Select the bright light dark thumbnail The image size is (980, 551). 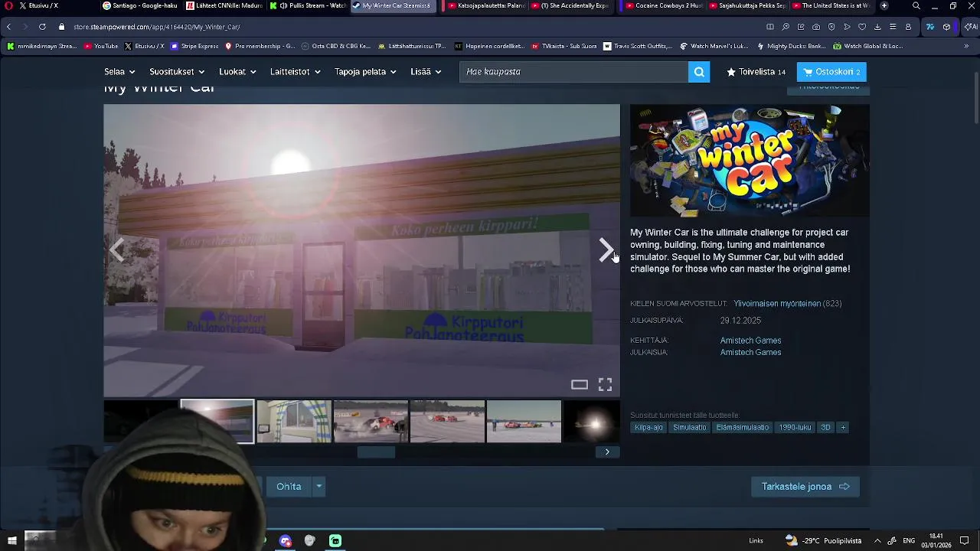(591, 421)
